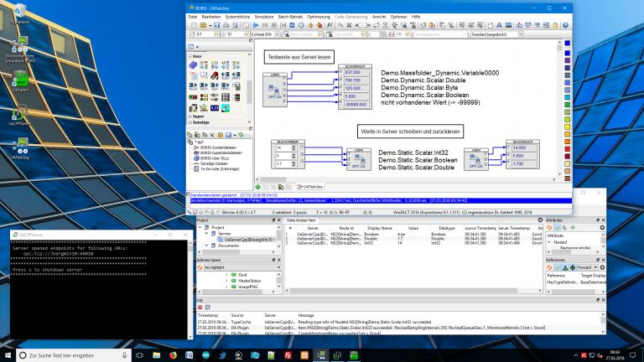Open File Explorer from the taskbar

157,355
